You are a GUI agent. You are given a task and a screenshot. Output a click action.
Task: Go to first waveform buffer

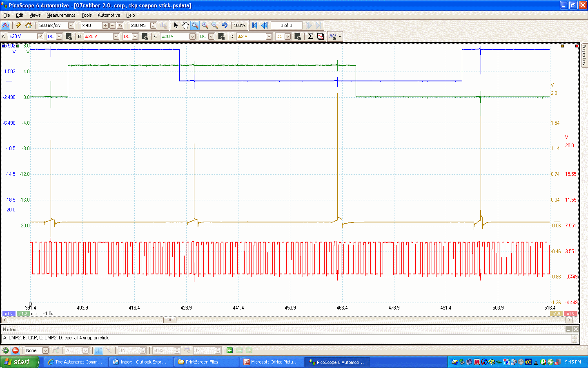pyautogui.click(x=255, y=25)
